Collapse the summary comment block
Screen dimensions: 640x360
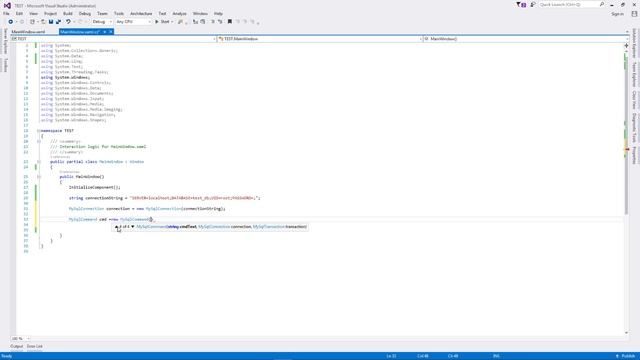[39, 141]
